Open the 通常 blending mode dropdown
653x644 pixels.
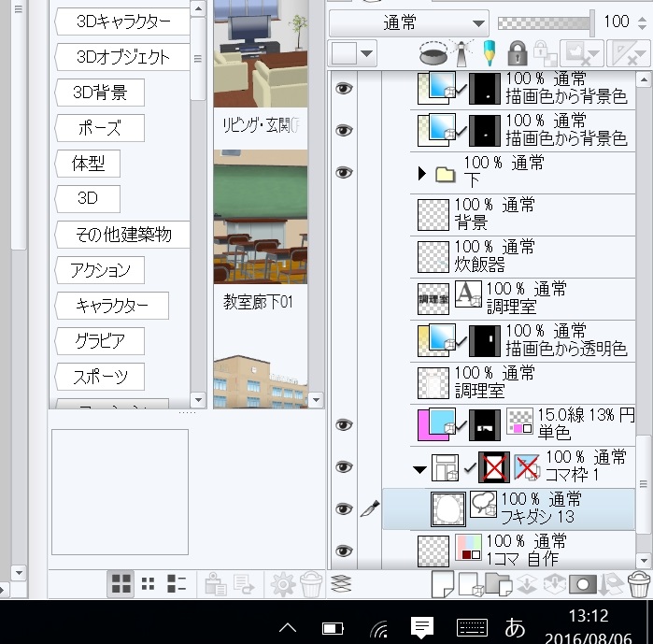[408, 22]
